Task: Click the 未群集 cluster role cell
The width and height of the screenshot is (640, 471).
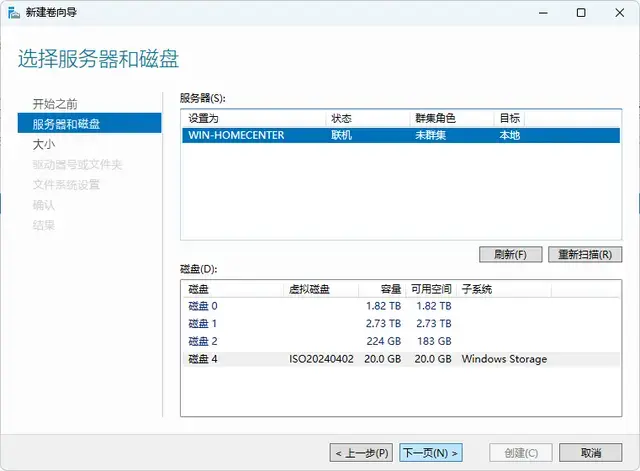Action: [430, 135]
